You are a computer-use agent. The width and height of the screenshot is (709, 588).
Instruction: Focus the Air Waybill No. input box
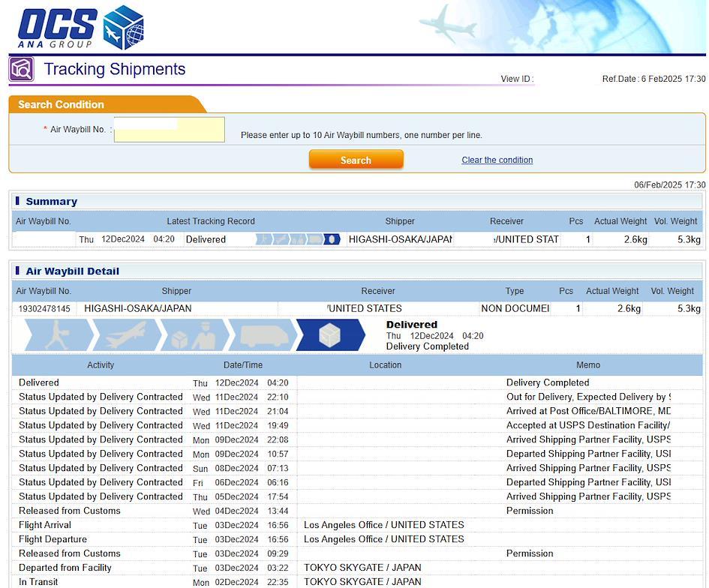tap(170, 130)
